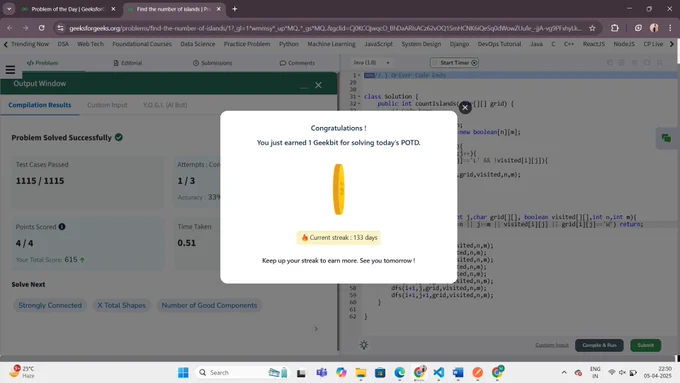This screenshot has height=383, width=680.
Task: Open the weather widget showing 25°C Haze
Action: click(23, 372)
